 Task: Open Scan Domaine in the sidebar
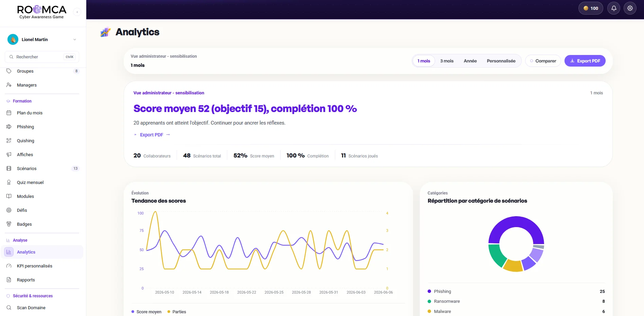point(42,308)
